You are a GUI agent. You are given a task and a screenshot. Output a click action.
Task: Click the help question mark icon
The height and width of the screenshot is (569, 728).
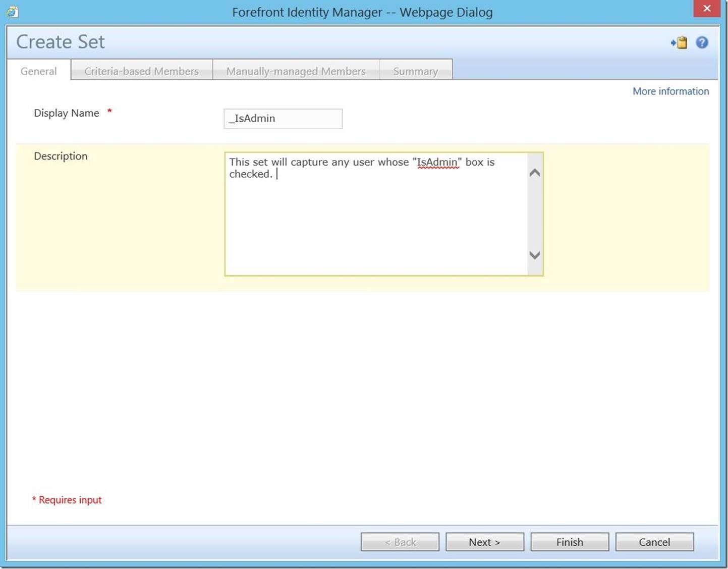702,42
